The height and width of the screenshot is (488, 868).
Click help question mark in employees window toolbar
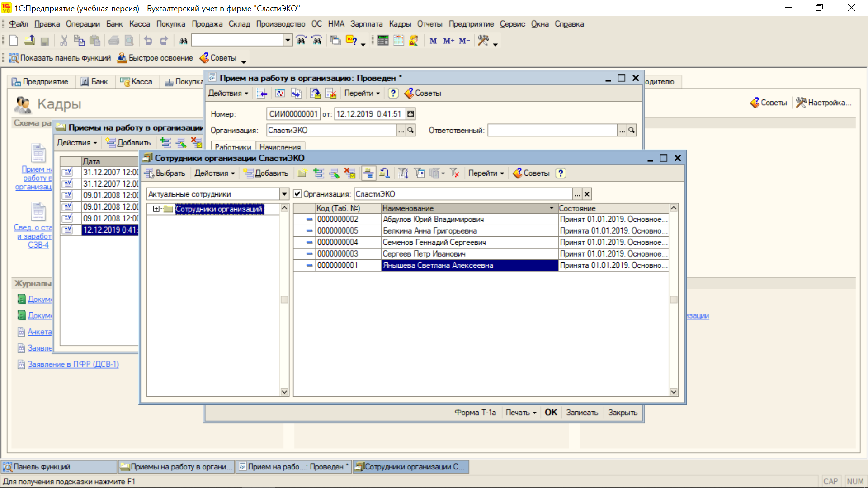[561, 173]
